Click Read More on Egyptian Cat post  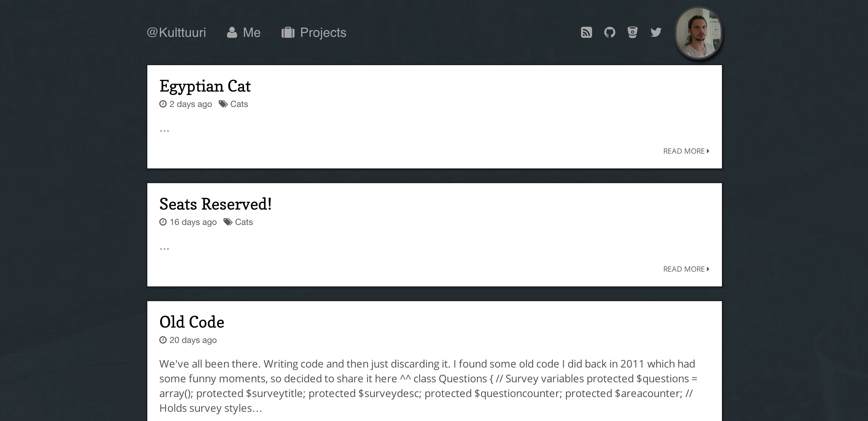(x=686, y=151)
